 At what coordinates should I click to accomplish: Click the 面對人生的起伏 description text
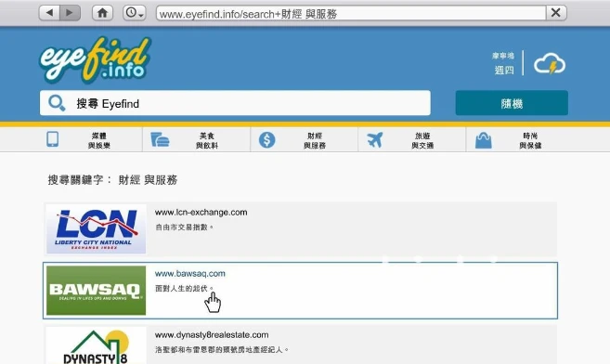pos(185,289)
